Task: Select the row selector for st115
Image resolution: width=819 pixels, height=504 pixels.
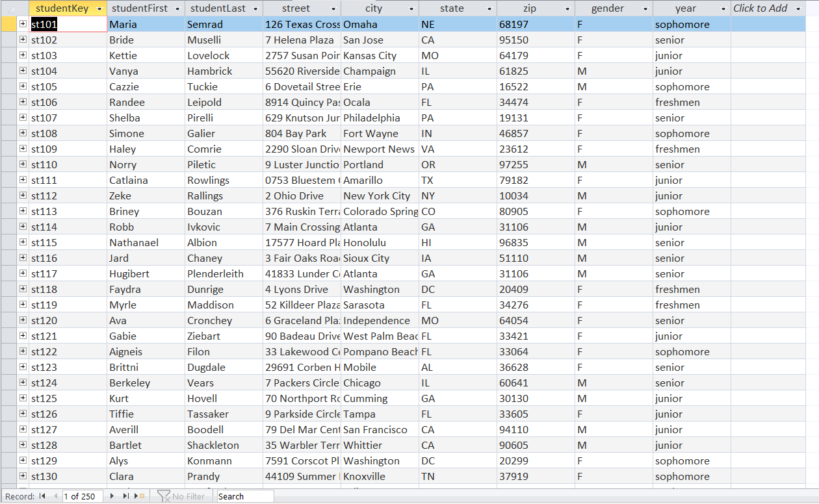Action: tap(9, 242)
